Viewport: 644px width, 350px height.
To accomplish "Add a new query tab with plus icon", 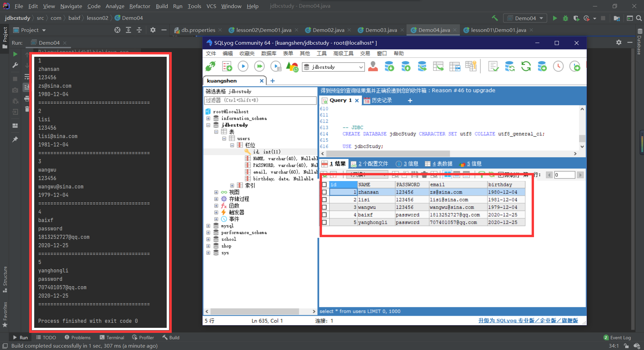I will [x=410, y=100].
